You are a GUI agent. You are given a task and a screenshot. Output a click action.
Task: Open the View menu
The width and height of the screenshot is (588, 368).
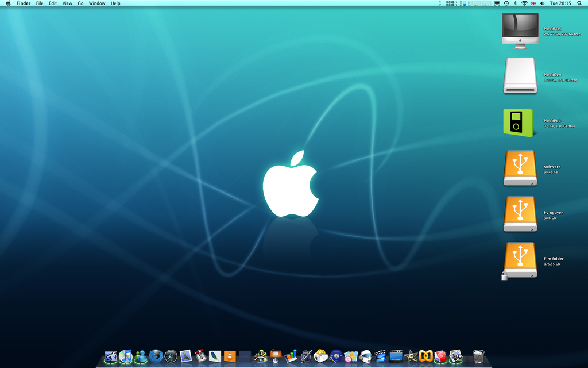[x=67, y=3]
